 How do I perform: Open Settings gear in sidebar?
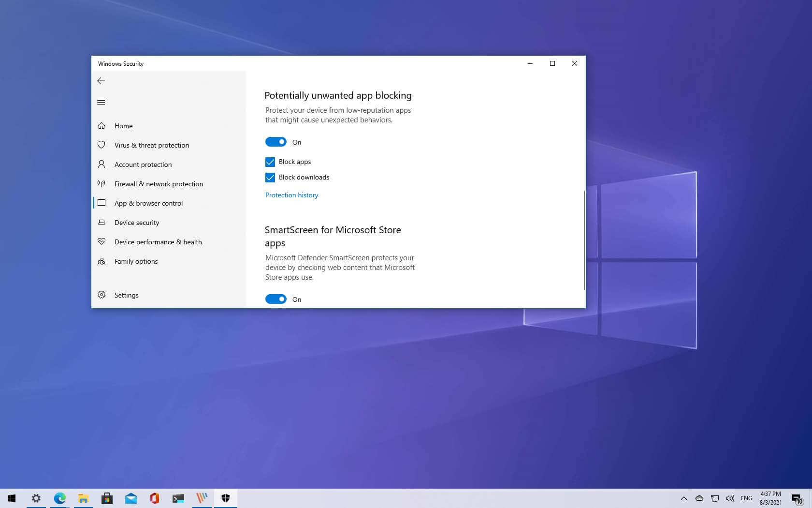coord(101,295)
